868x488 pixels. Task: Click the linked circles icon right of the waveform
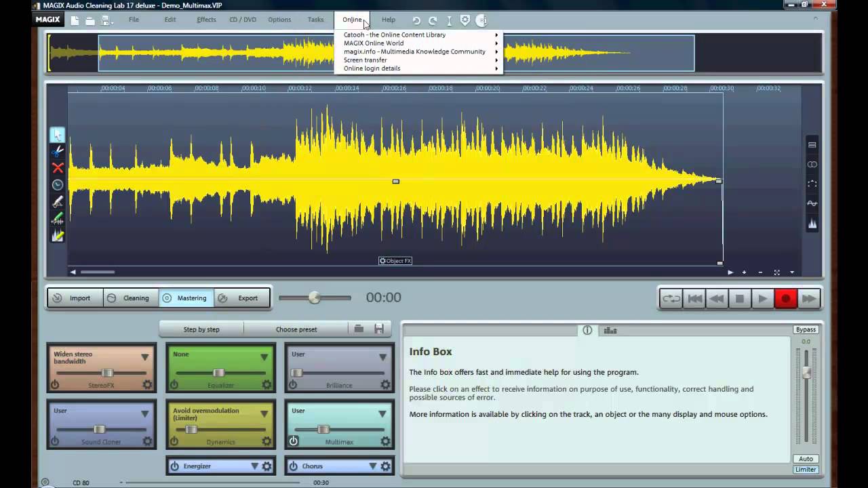[812, 165]
